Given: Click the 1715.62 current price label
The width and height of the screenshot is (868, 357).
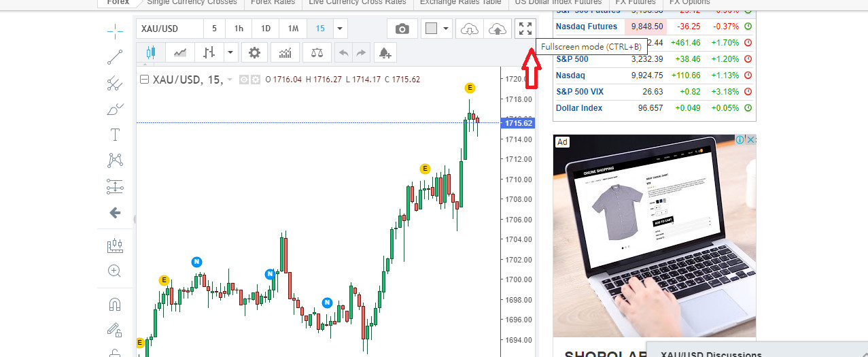Looking at the screenshot, I should (517, 123).
